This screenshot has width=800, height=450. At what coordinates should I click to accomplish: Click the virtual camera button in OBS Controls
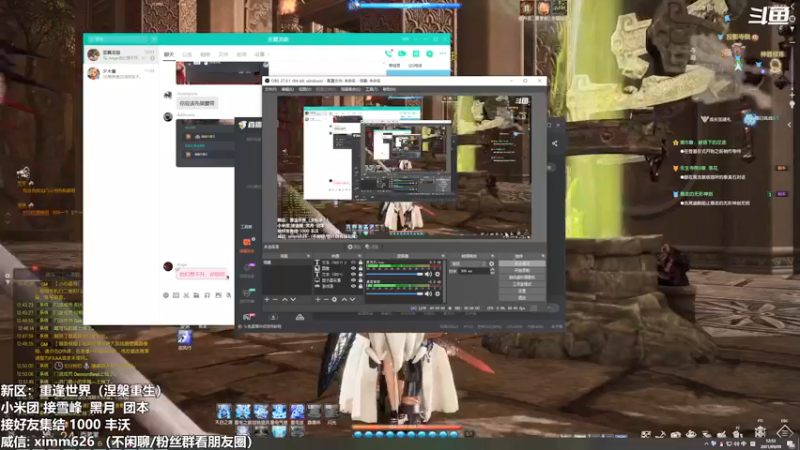point(522,277)
